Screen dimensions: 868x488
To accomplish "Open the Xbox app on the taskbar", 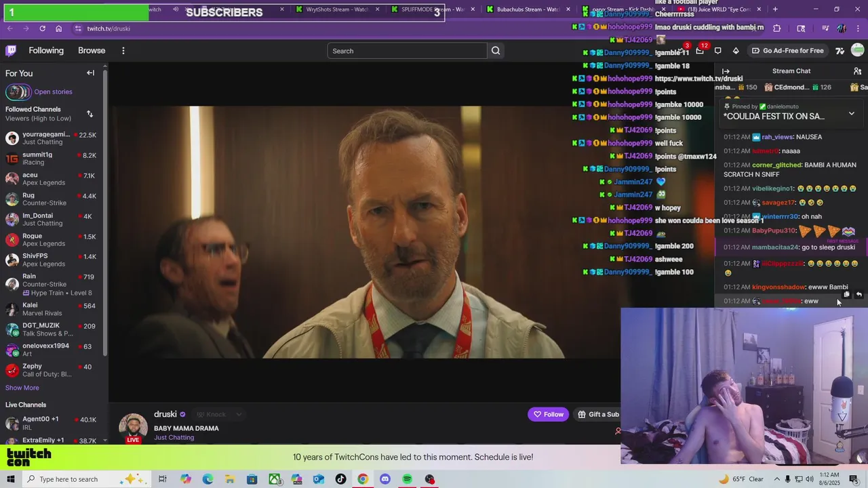I will (x=274, y=479).
